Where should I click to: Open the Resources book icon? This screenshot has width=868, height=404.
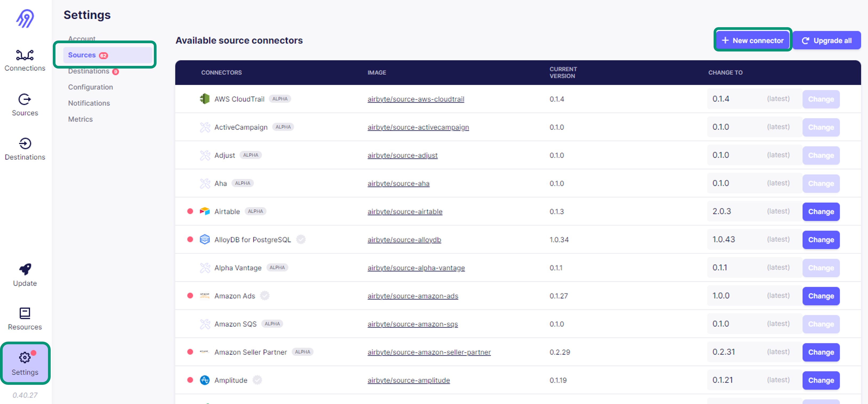25,313
